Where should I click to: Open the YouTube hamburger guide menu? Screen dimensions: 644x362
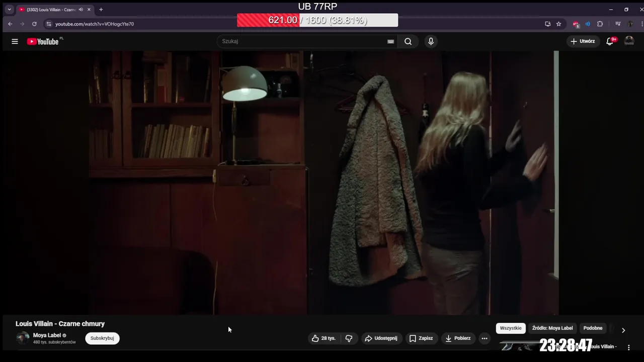click(15, 42)
